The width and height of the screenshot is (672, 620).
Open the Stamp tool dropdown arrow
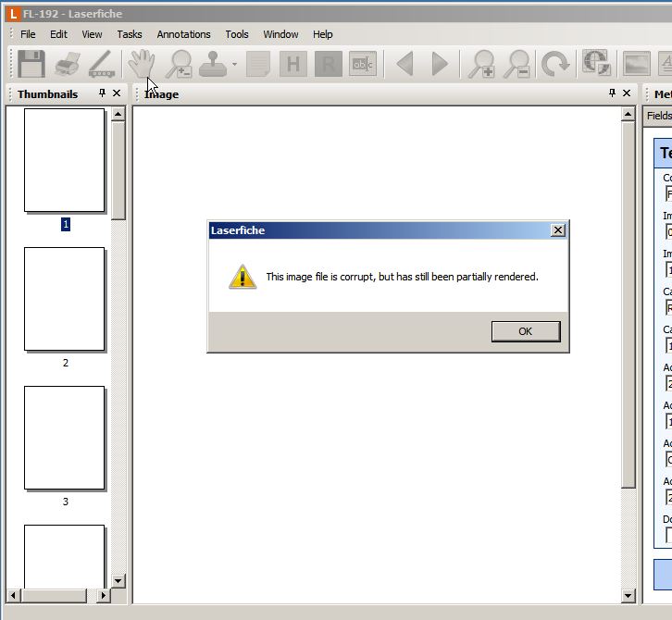coord(234,64)
